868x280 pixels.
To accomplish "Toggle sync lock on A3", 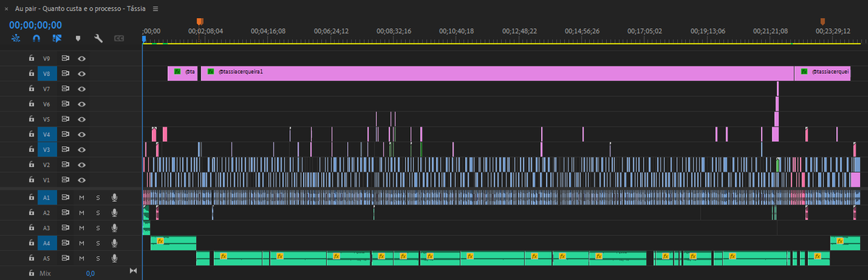I will point(65,227).
